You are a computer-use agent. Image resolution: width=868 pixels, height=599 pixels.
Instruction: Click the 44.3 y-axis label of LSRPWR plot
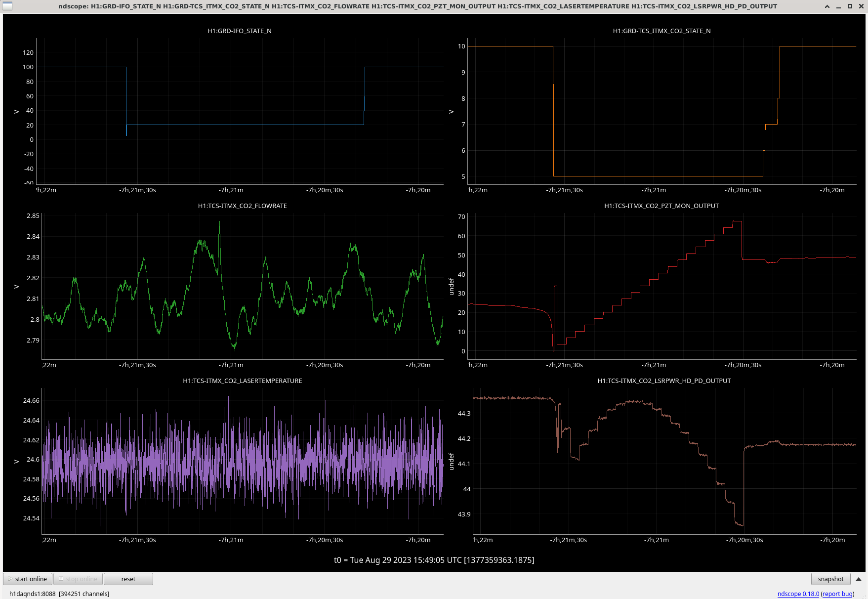(464, 414)
